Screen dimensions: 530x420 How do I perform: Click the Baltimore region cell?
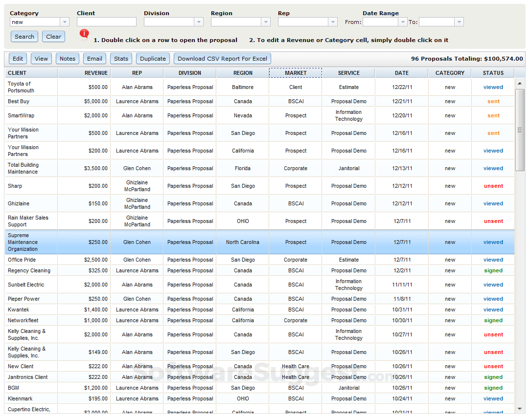pos(243,87)
